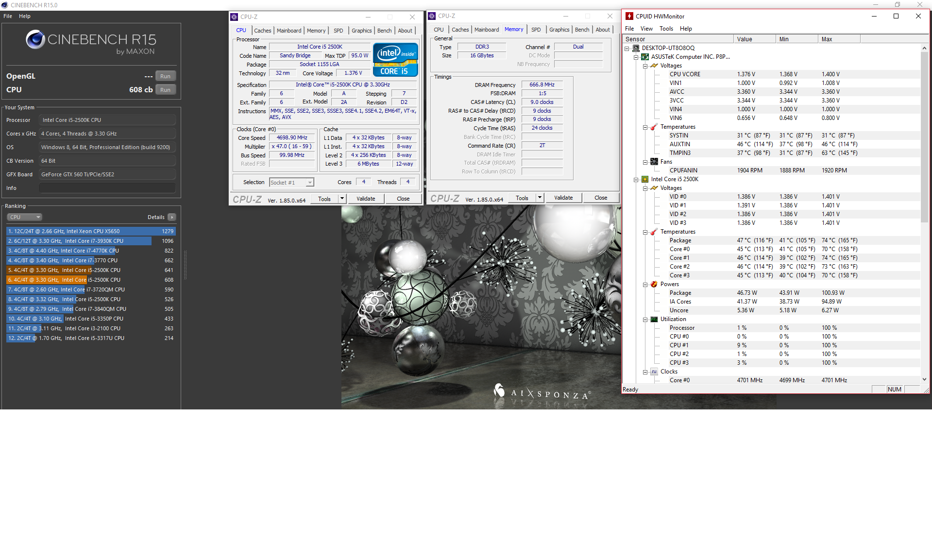Collapse the Utilization node
932x560 pixels.
(645, 319)
